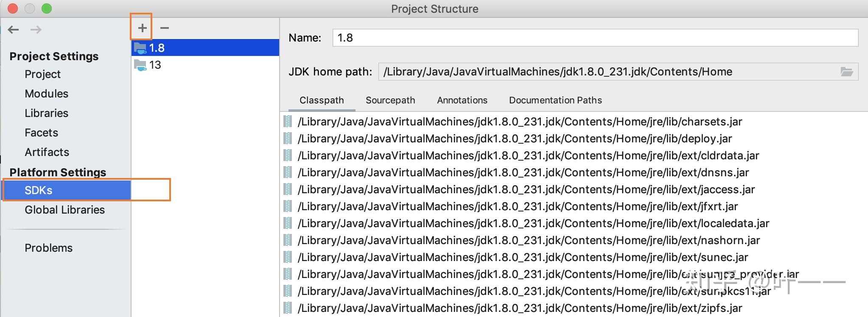Select the deploy.jar classpath entry
868x317 pixels.
pyautogui.click(x=515, y=139)
